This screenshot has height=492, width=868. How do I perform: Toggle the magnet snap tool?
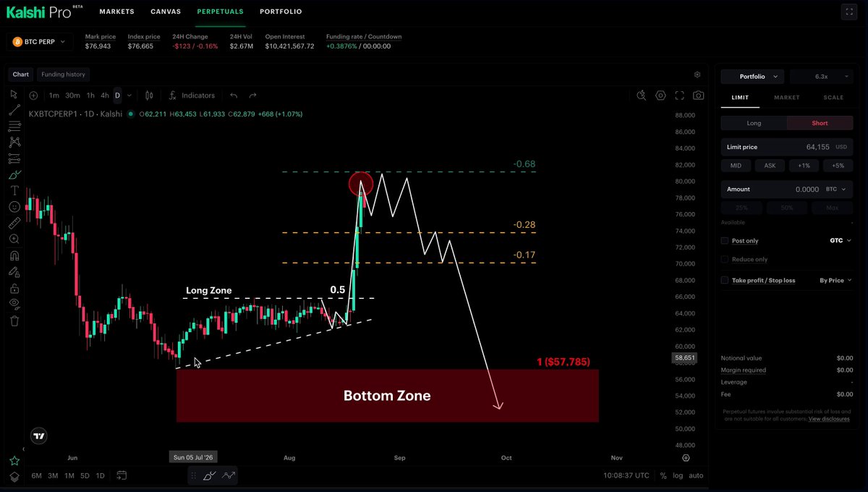pyautogui.click(x=14, y=255)
